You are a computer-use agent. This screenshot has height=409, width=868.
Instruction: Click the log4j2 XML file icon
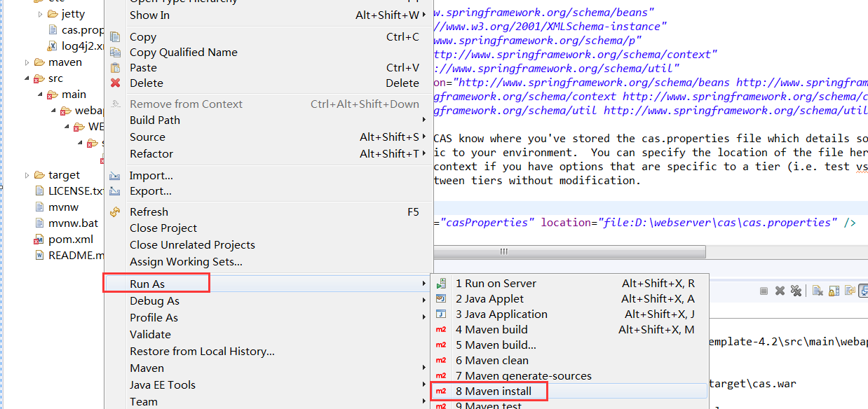click(53, 46)
